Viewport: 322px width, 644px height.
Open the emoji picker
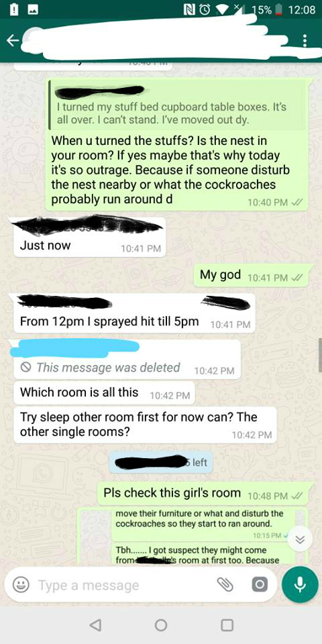pyautogui.click(x=20, y=585)
